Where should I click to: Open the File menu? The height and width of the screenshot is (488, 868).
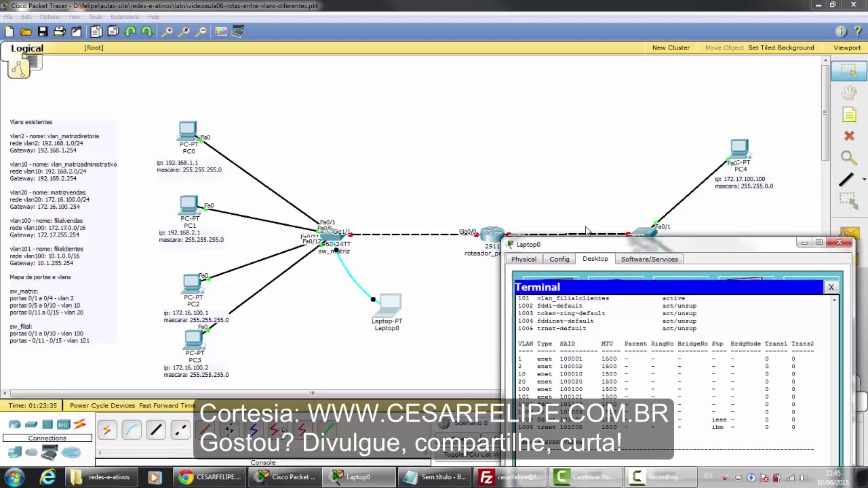tap(8, 17)
